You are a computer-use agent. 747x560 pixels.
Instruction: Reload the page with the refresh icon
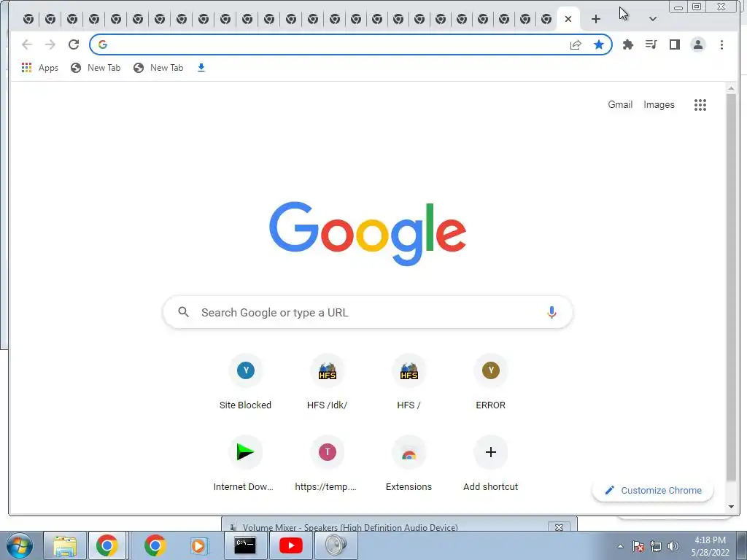coord(74,44)
